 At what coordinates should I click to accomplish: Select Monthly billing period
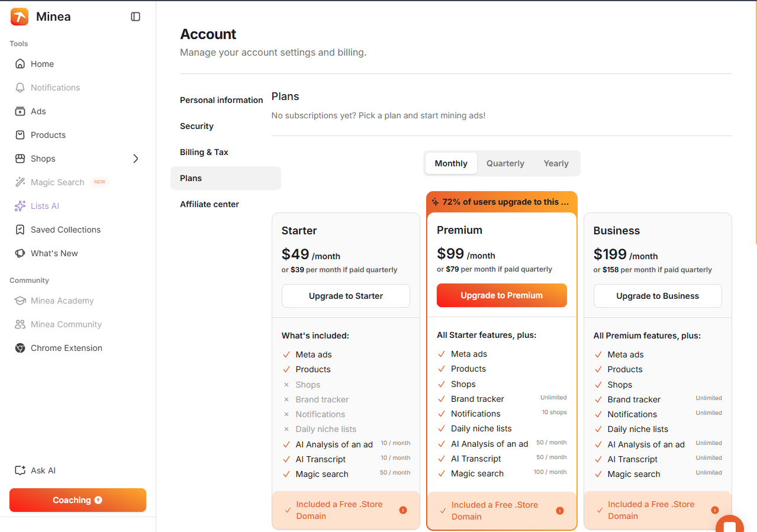tap(451, 163)
